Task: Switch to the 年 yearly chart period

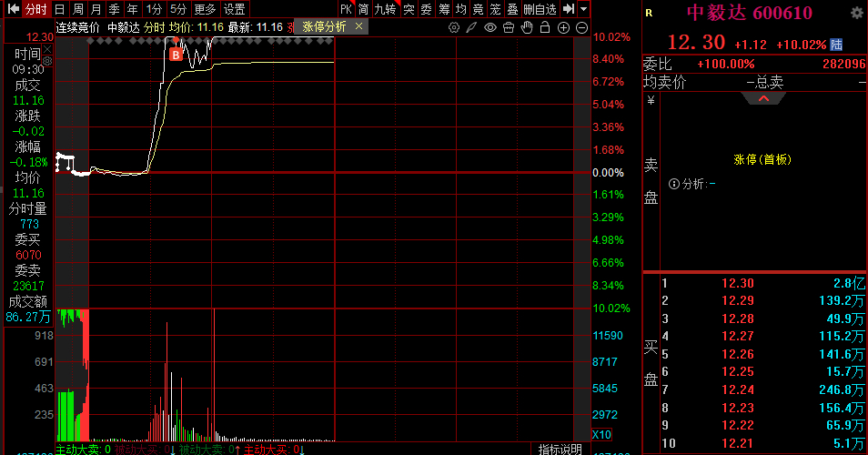Action: [x=132, y=9]
